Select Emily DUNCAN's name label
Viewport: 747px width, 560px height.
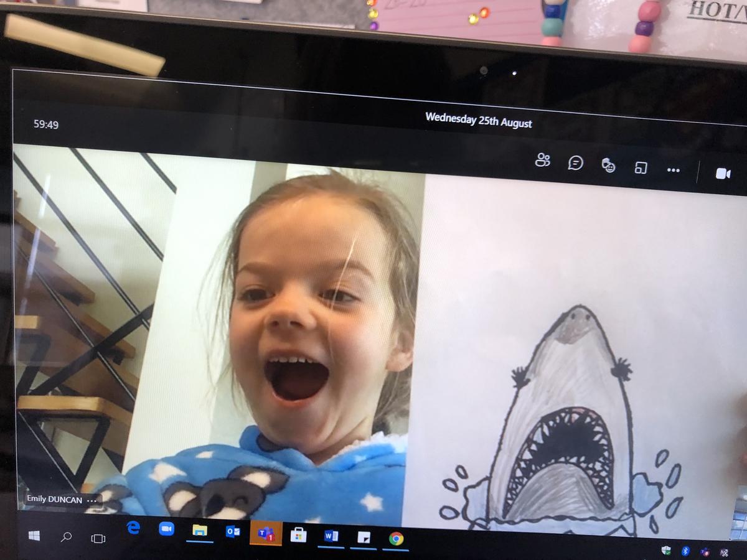(55, 499)
